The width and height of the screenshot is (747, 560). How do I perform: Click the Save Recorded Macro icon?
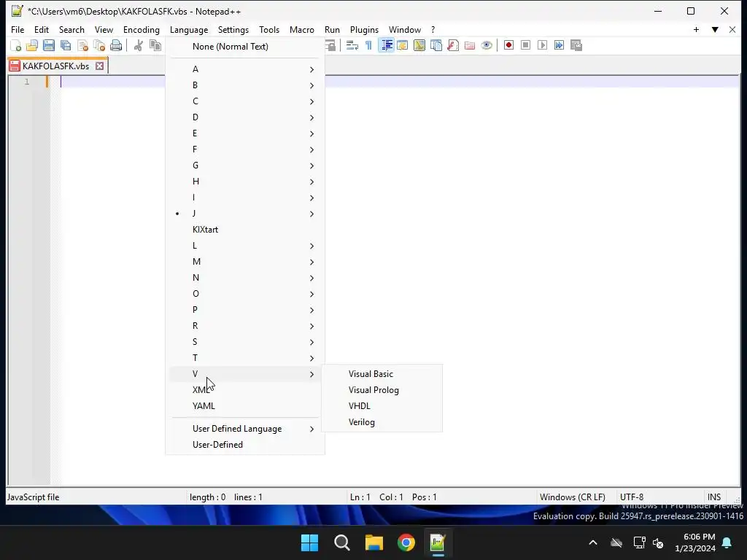(x=576, y=45)
